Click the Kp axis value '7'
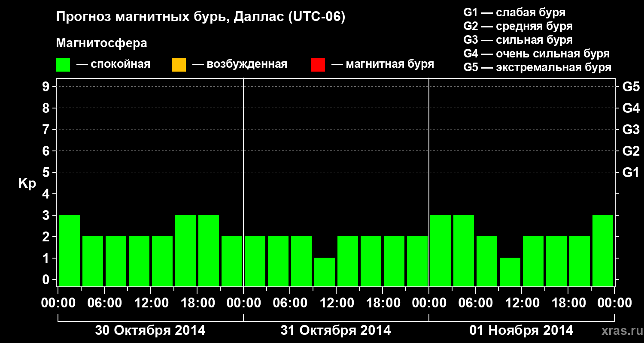Viewport: 644px width, 343px height. coord(47,129)
